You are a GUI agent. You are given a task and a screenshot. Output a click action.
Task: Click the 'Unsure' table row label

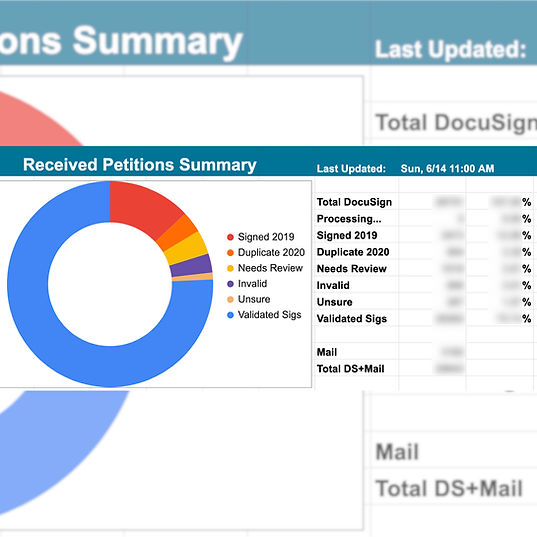pos(335,302)
